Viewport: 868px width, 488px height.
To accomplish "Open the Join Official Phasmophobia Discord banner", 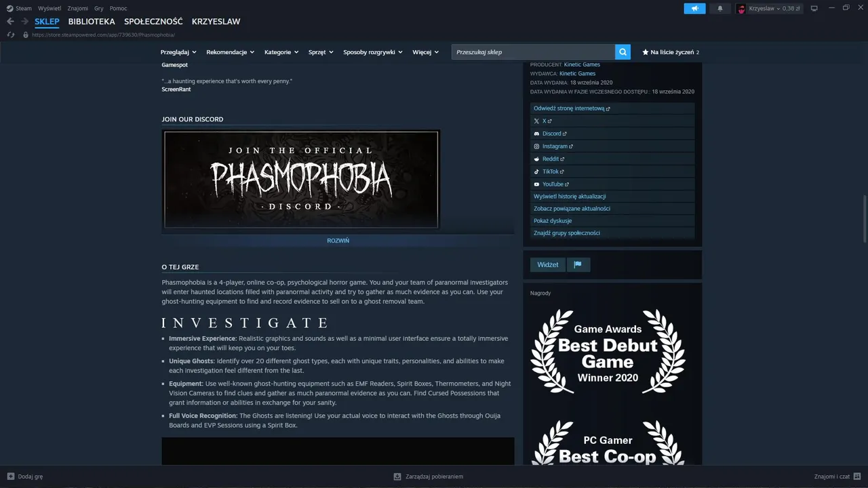I will (x=301, y=180).
